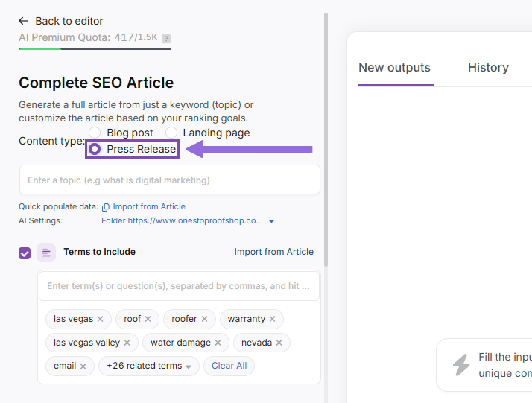Screen dimensions: 532x403
Task: Click the "water damage" tag text
Action: click(180, 343)
